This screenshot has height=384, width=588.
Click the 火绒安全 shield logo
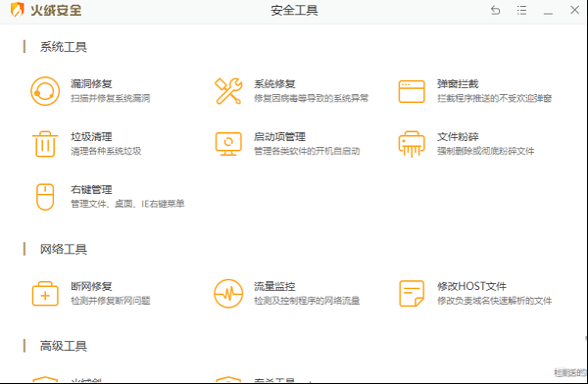point(17,10)
